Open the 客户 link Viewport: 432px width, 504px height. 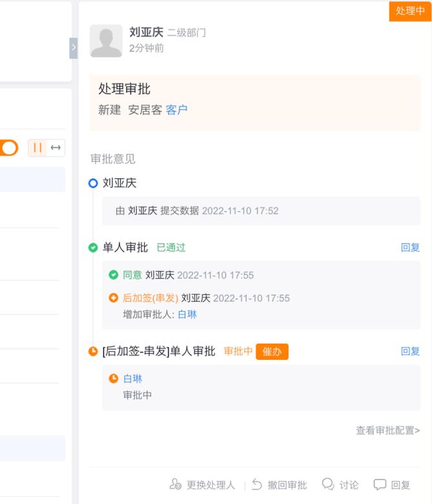pyautogui.click(x=176, y=110)
